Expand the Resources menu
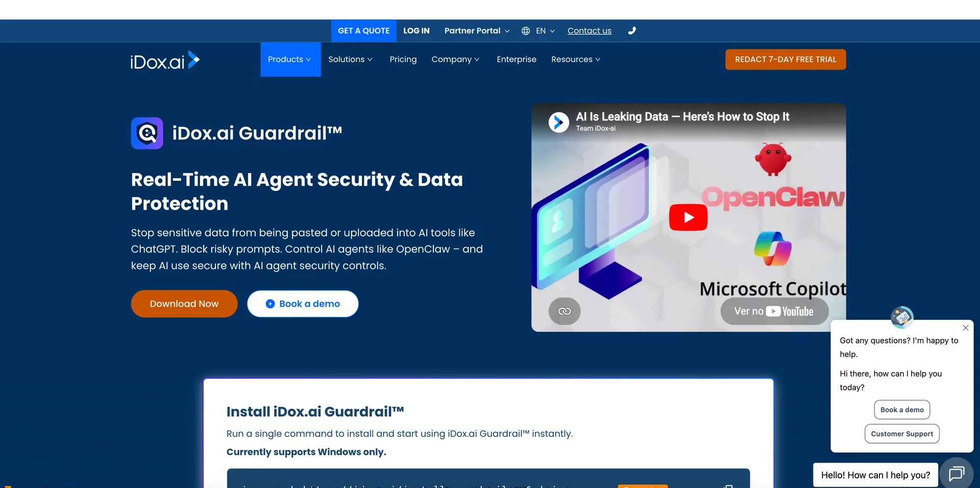The width and height of the screenshot is (980, 488). click(x=576, y=59)
